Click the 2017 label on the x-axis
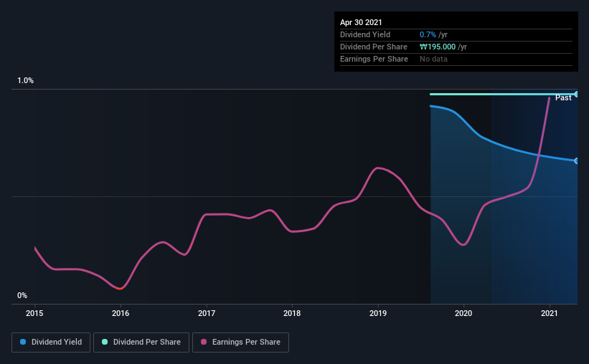Screen dimensions: 589x364 (x=207, y=313)
